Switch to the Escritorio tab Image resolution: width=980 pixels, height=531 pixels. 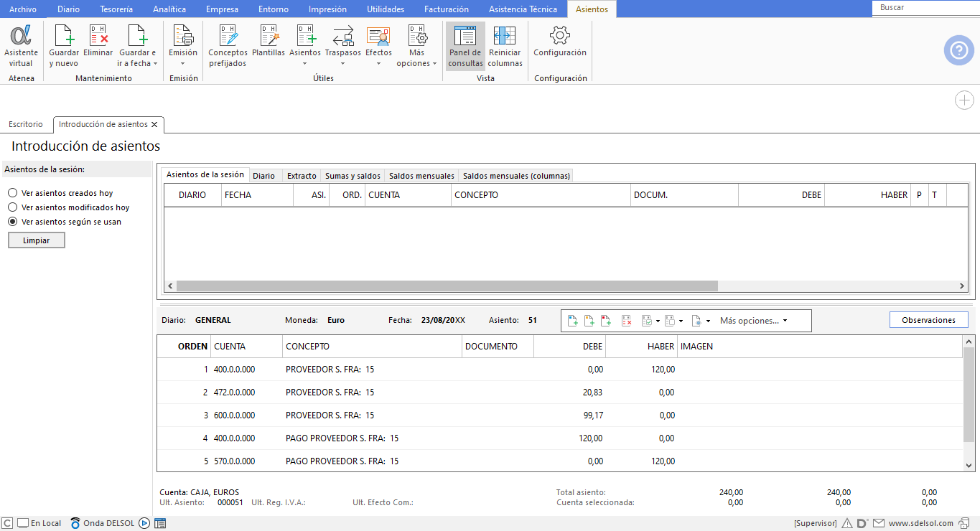coord(26,124)
